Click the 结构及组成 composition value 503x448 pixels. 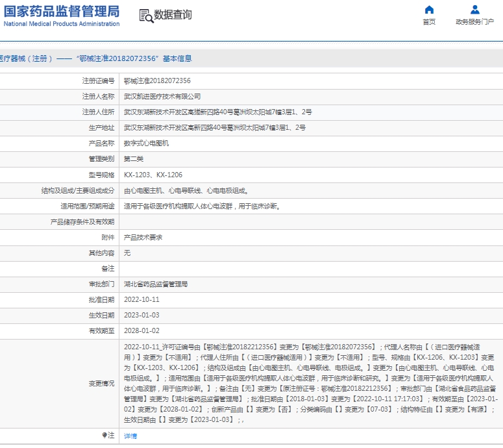(x=186, y=191)
